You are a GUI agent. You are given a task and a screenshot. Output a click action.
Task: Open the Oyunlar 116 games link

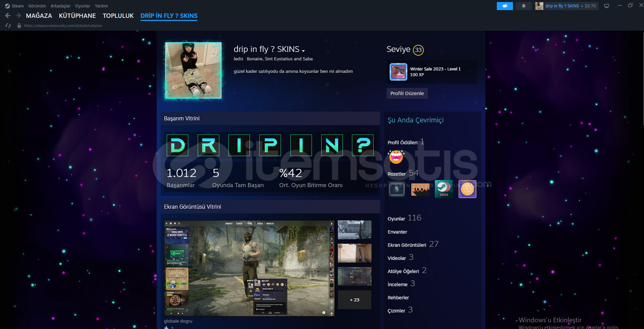tap(405, 218)
